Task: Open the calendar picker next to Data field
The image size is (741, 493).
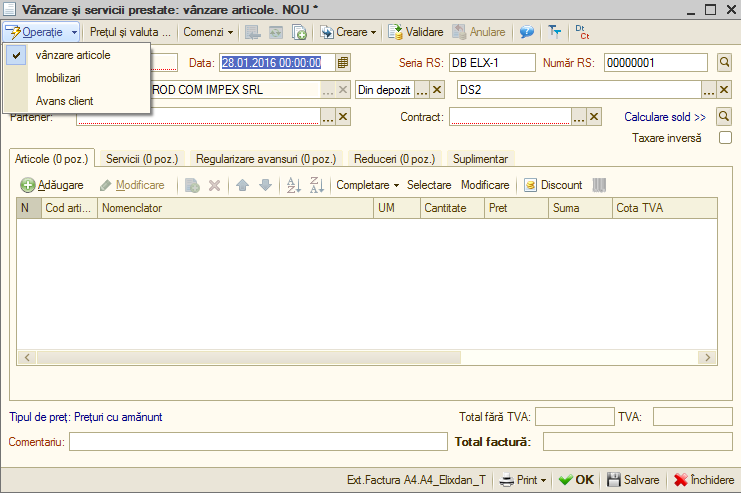Action: click(343, 62)
